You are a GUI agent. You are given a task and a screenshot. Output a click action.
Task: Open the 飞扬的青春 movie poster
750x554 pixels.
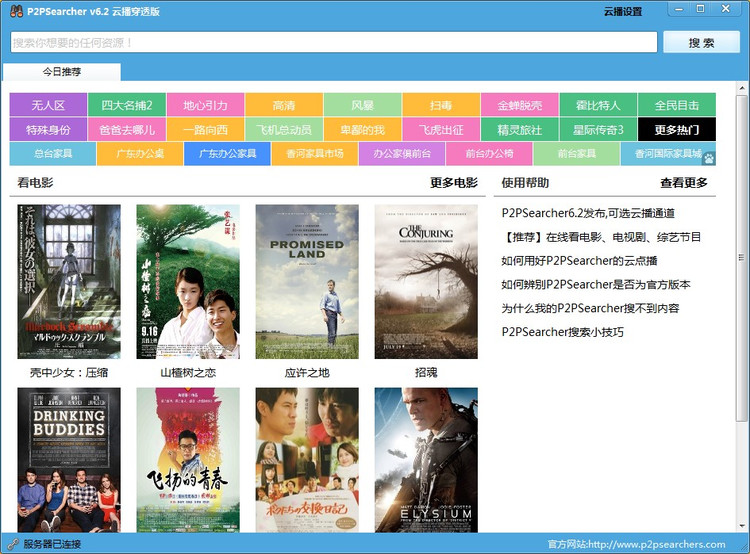point(188,460)
